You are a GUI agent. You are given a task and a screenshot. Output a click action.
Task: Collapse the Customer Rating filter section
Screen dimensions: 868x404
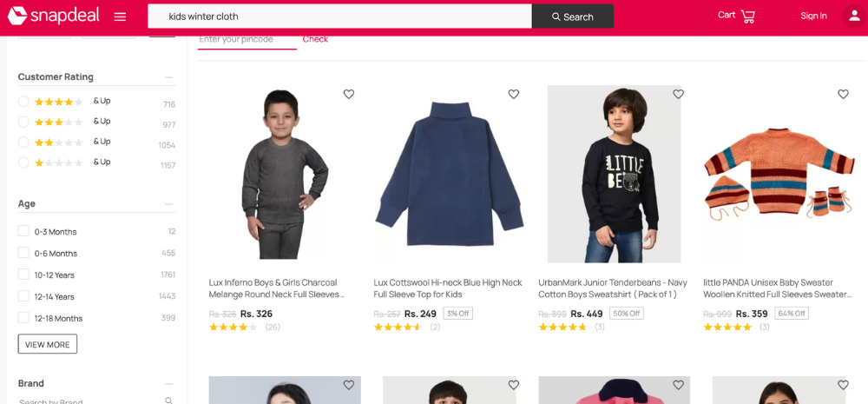click(x=169, y=77)
